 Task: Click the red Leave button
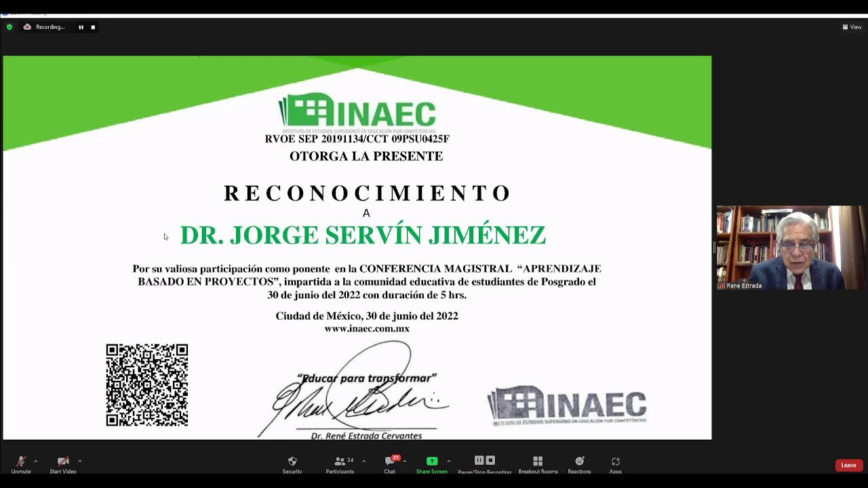pyautogui.click(x=848, y=465)
